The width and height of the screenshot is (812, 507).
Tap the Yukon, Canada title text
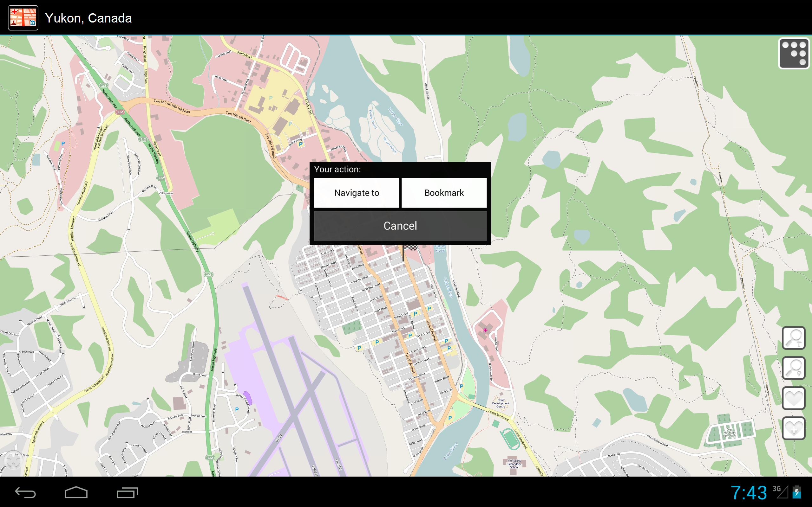click(x=88, y=18)
